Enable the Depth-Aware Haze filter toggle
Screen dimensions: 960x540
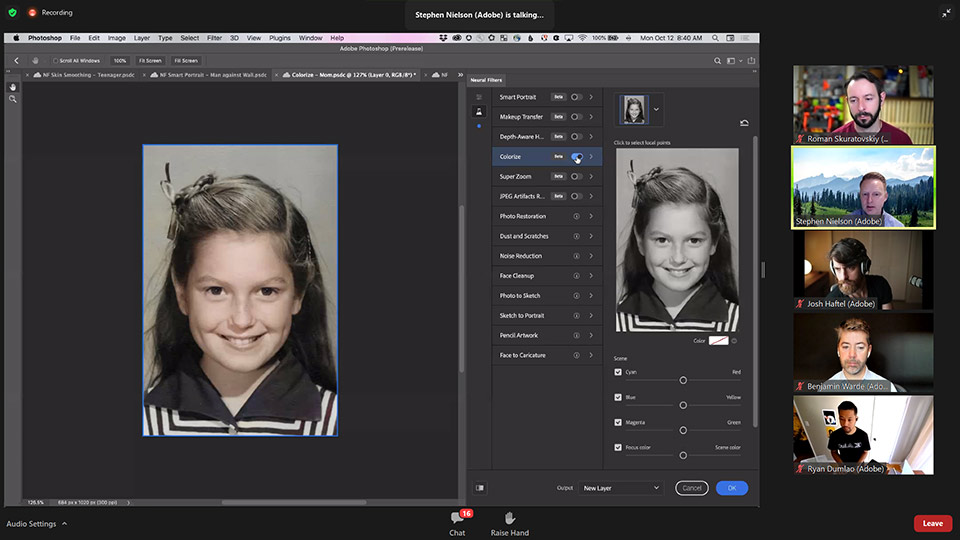[x=576, y=137]
